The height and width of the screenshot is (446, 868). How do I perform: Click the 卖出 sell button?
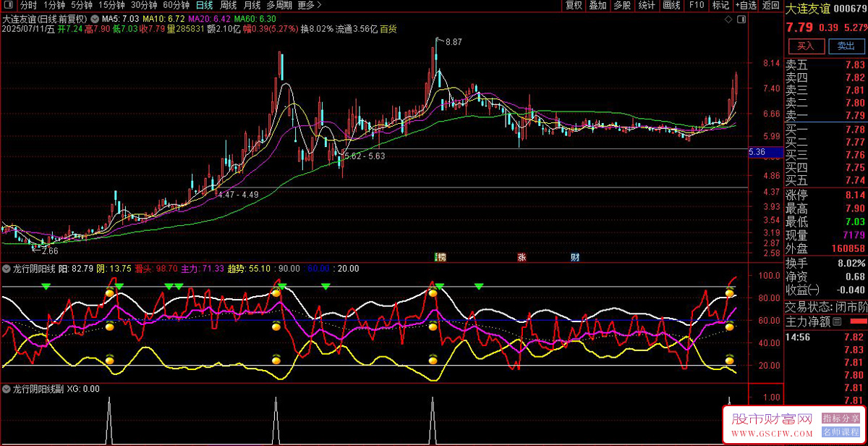click(845, 46)
